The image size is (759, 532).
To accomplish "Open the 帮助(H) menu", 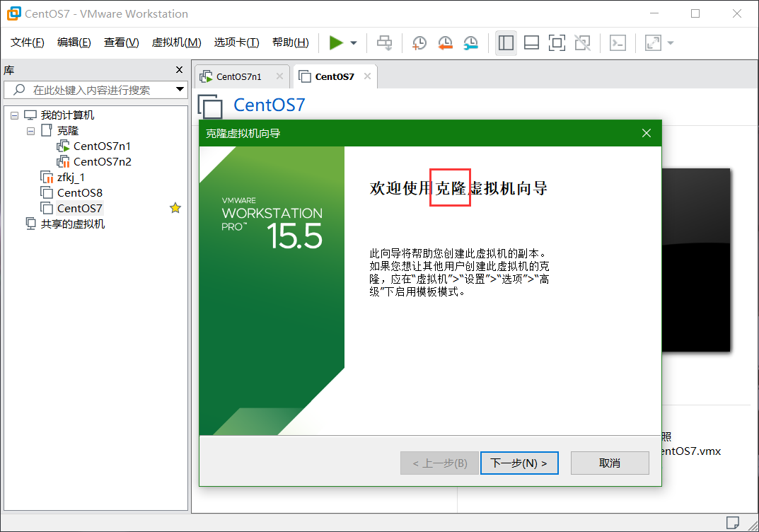I will [291, 42].
